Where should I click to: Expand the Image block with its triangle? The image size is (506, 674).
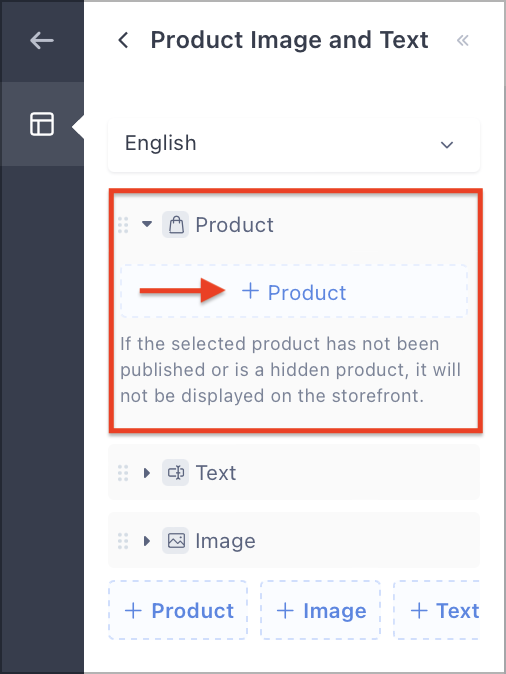(147, 541)
